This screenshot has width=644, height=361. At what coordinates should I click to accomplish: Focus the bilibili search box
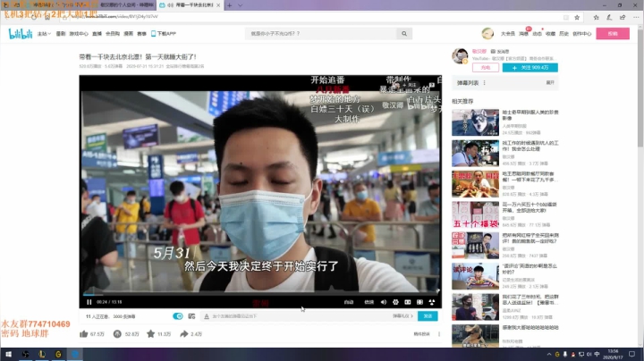click(x=321, y=34)
